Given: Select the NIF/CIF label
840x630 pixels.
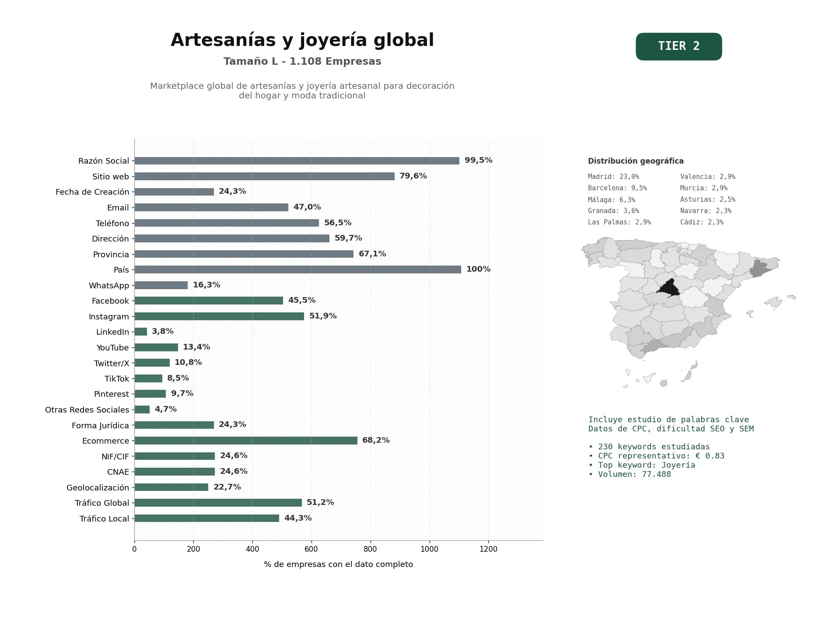Looking at the screenshot, I should click(115, 457).
